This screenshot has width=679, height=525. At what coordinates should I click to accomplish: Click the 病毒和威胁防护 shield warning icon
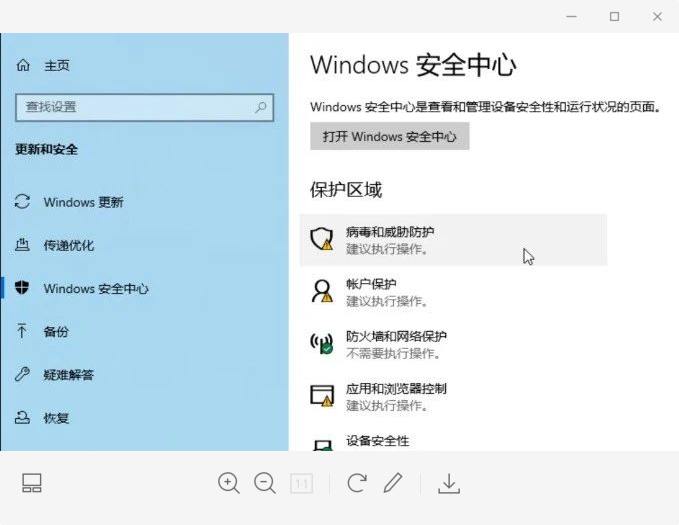322,239
